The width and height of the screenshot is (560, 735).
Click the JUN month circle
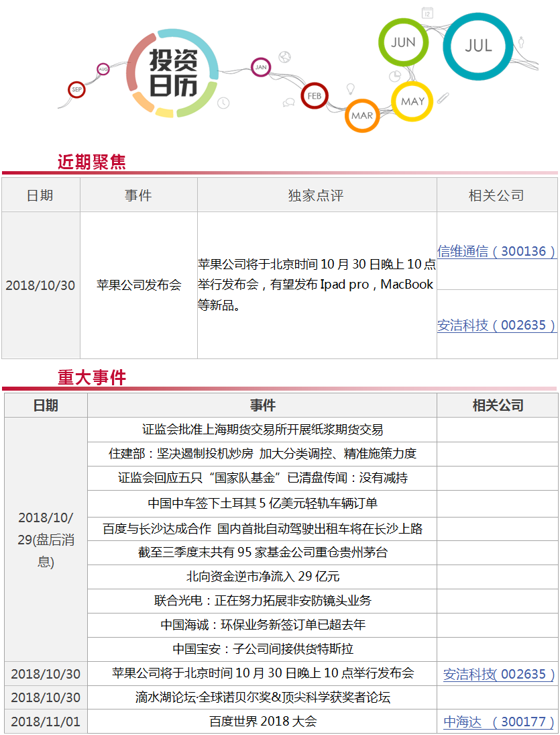[403, 42]
